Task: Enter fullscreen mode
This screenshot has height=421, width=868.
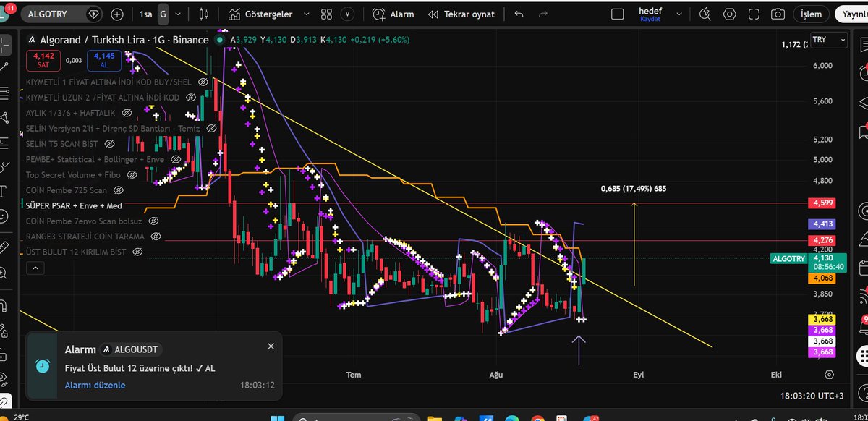Action: click(754, 14)
